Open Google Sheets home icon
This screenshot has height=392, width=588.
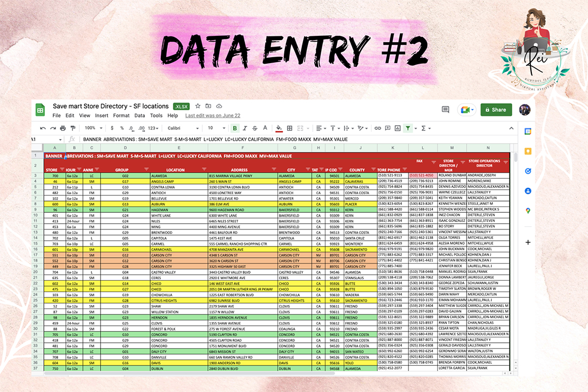coord(40,110)
